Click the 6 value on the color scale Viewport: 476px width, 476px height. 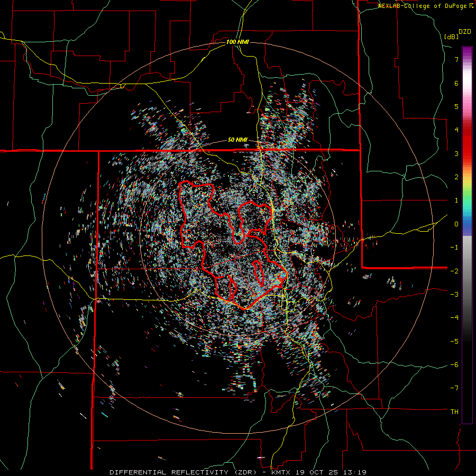click(456, 83)
